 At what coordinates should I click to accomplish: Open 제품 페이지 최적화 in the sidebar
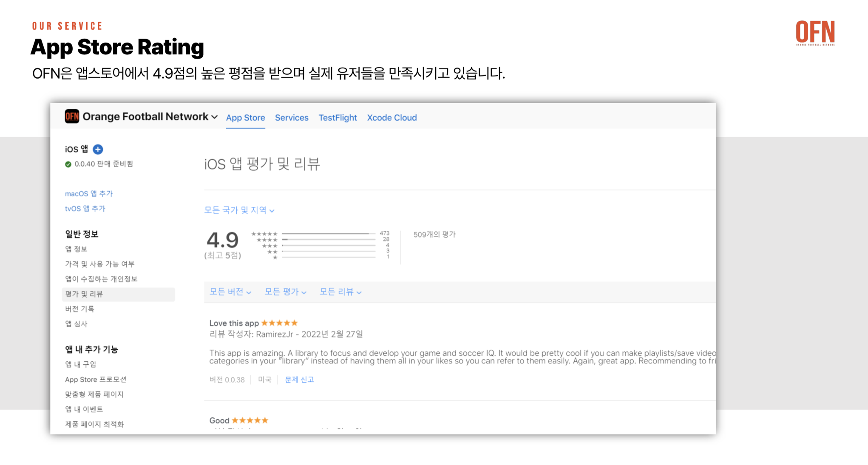(x=94, y=424)
